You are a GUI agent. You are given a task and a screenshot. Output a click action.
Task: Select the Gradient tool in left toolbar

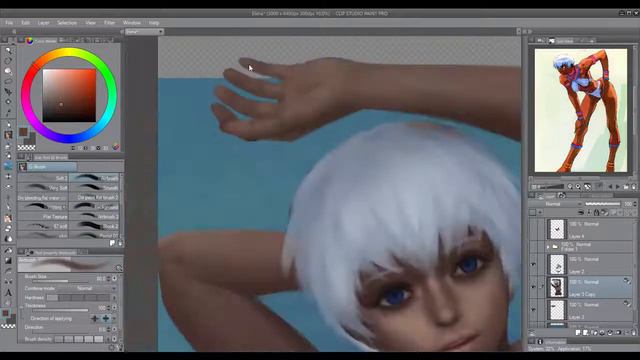(x=8, y=261)
